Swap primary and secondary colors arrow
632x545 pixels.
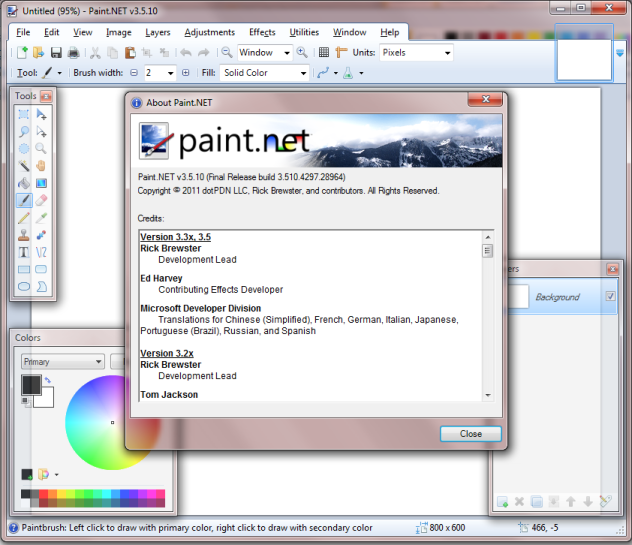click(48, 380)
